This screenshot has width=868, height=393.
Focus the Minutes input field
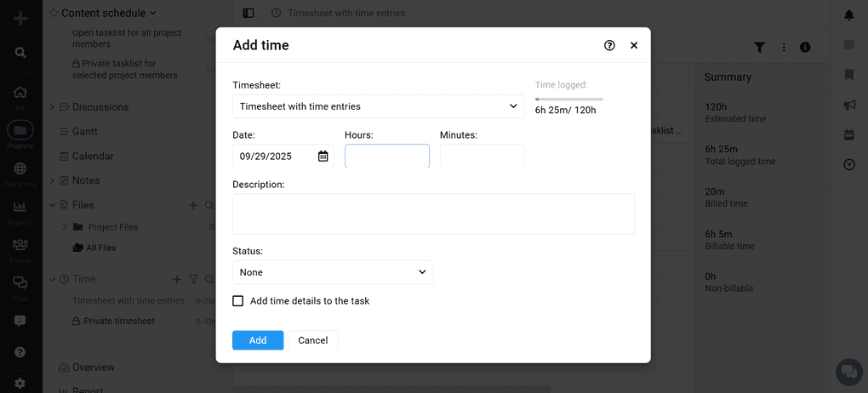tap(483, 156)
